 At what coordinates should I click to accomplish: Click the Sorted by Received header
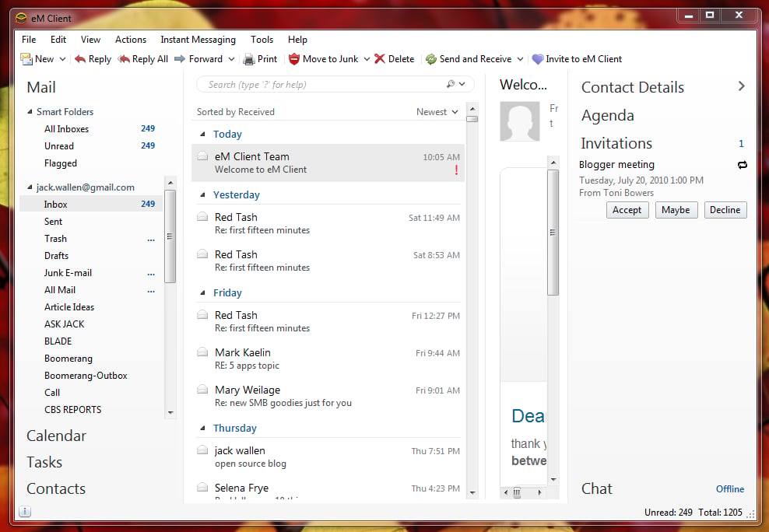tap(235, 112)
